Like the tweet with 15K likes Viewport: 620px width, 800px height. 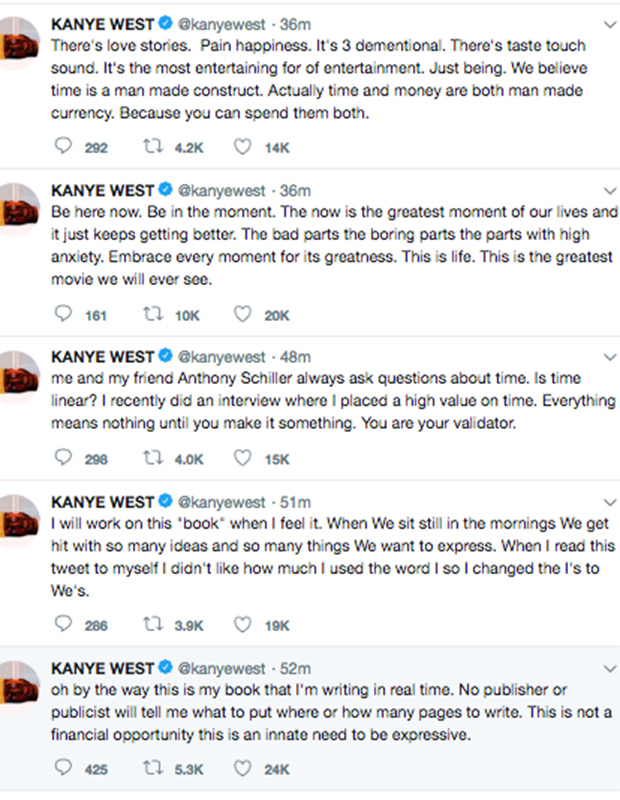(244, 459)
